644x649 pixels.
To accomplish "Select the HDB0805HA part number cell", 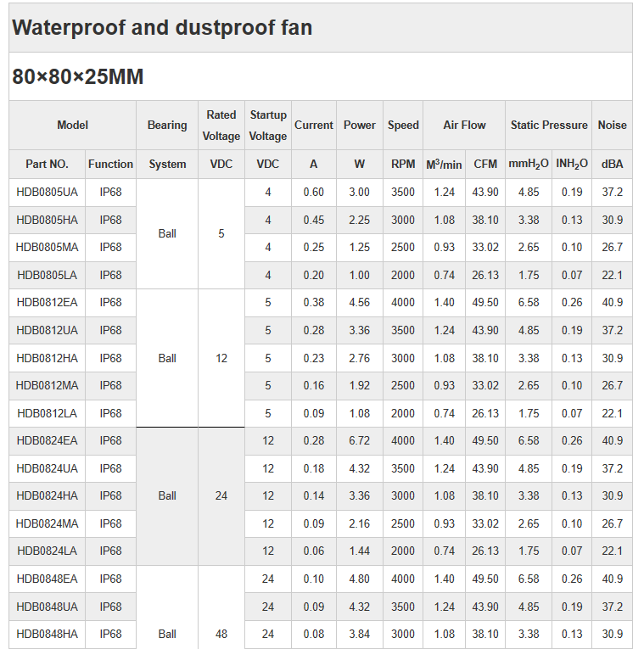I will pyautogui.click(x=47, y=220).
